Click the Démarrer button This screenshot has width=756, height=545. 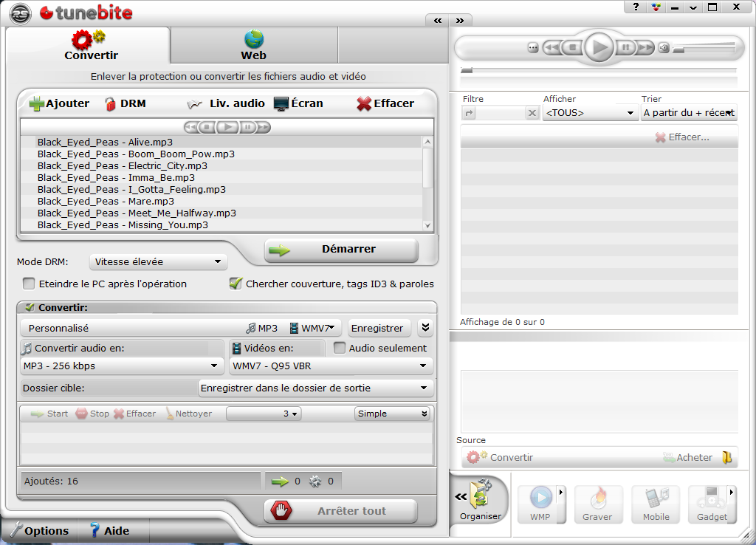341,250
